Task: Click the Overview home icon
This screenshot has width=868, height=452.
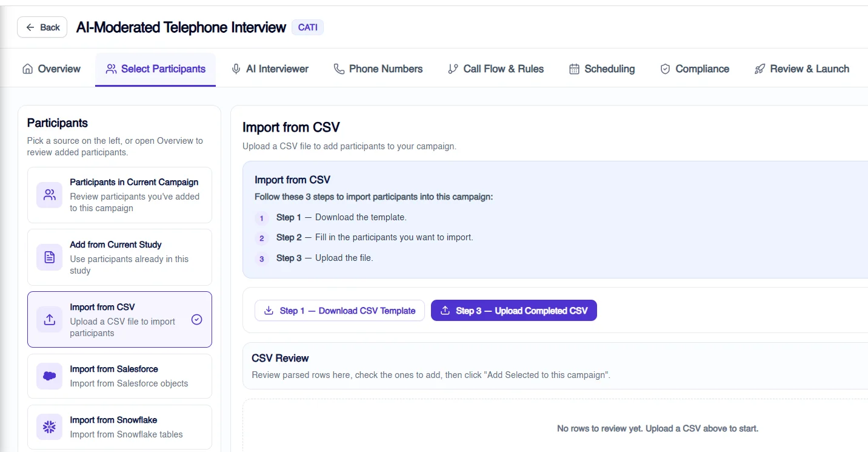Action: point(27,69)
